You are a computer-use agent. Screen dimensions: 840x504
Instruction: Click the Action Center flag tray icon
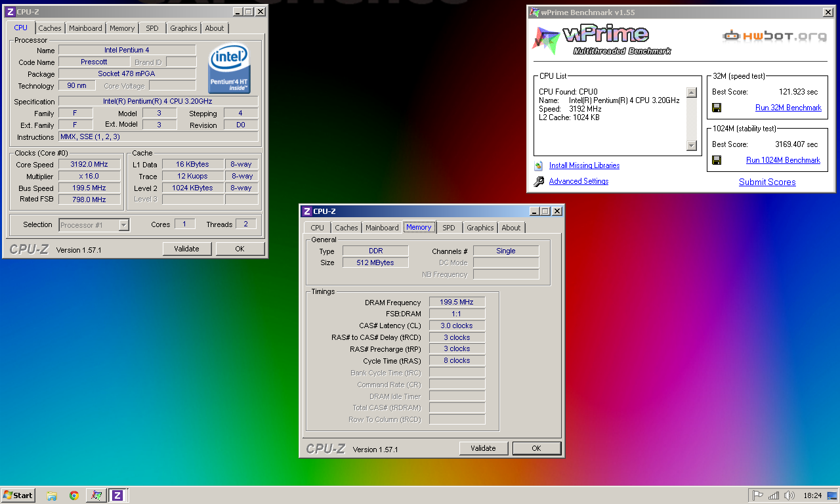(x=758, y=495)
